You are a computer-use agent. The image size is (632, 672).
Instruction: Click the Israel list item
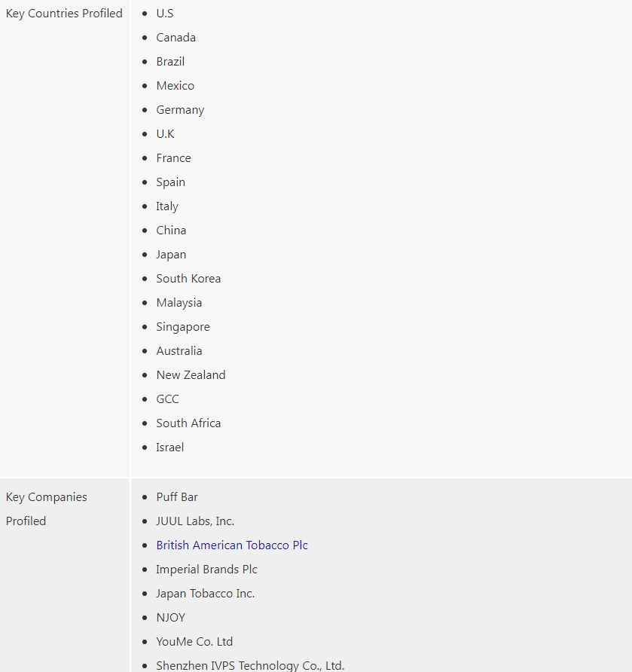pyautogui.click(x=169, y=447)
